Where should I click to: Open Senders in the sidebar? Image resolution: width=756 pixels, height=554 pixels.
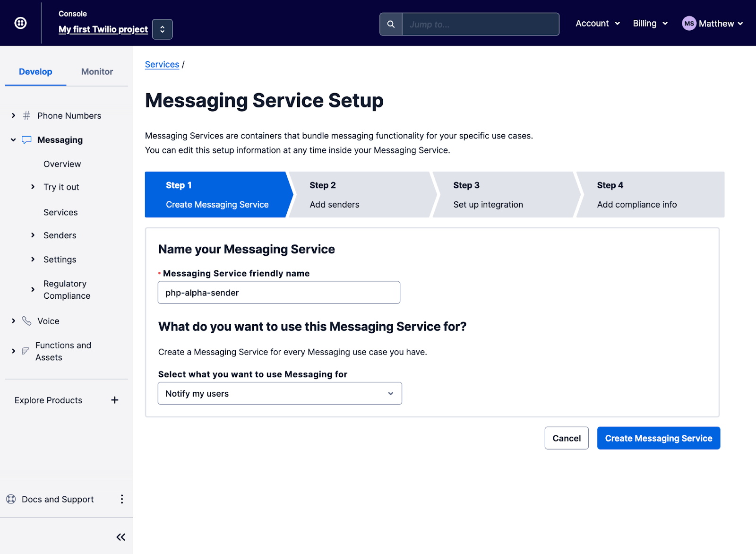60,235
